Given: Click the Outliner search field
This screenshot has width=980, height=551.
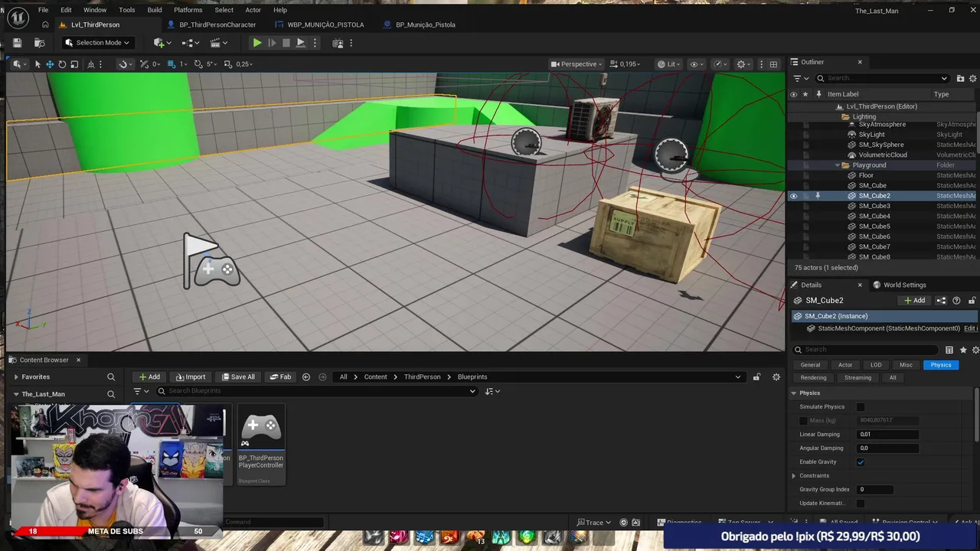Looking at the screenshot, I should (882, 78).
